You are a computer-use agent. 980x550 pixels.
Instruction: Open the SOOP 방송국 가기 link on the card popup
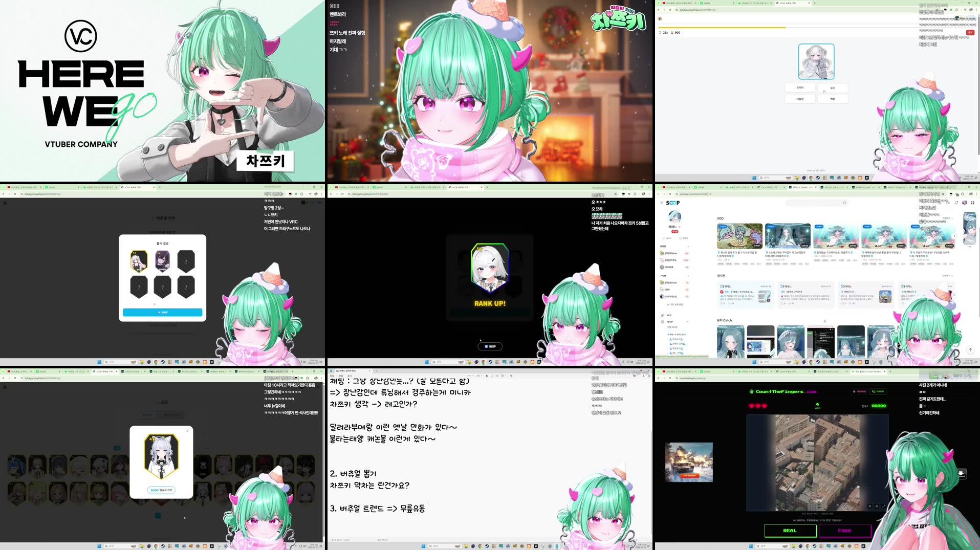tap(162, 490)
